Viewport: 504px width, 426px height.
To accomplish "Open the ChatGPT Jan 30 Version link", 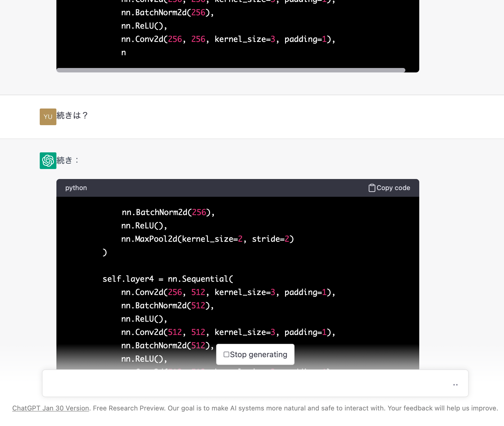I will tap(50, 408).
